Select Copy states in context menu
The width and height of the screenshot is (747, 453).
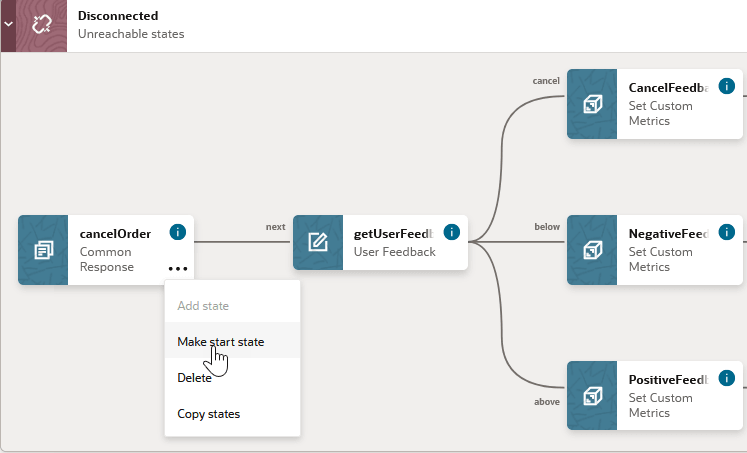pos(208,414)
